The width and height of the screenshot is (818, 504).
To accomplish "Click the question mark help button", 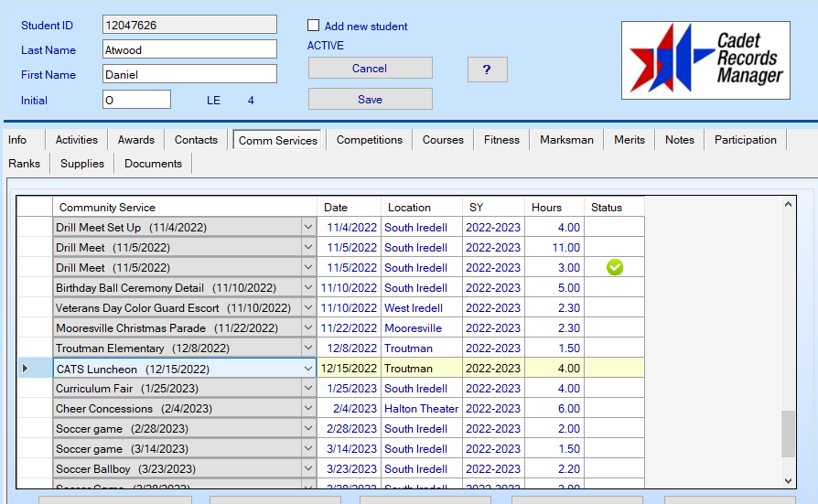I will (487, 70).
